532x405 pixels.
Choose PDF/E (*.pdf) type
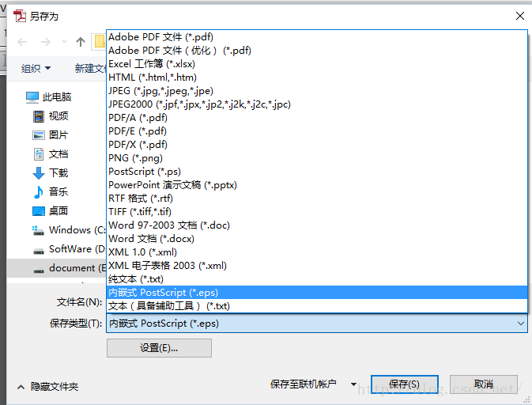[317, 131]
